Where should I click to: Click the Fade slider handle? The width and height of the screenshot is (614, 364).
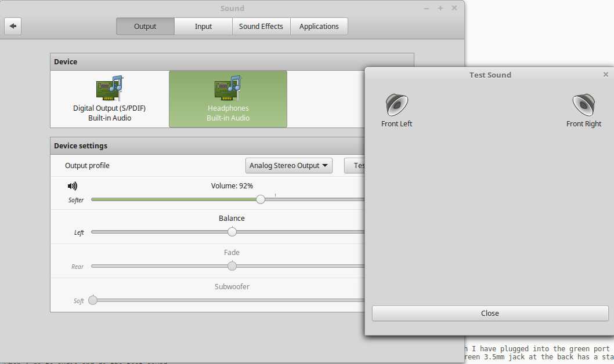pyautogui.click(x=232, y=266)
